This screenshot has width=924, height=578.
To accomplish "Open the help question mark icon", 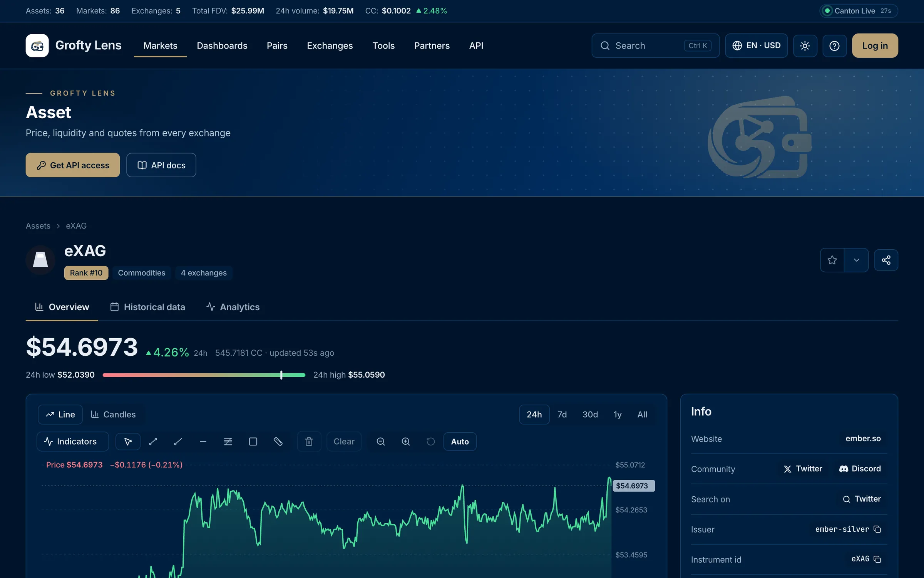I will (834, 46).
